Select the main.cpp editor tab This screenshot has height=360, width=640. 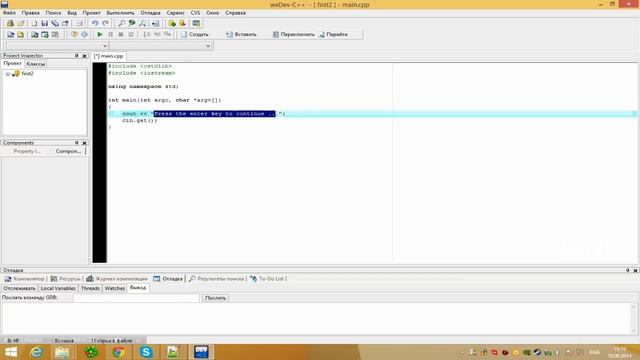pos(109,56)
